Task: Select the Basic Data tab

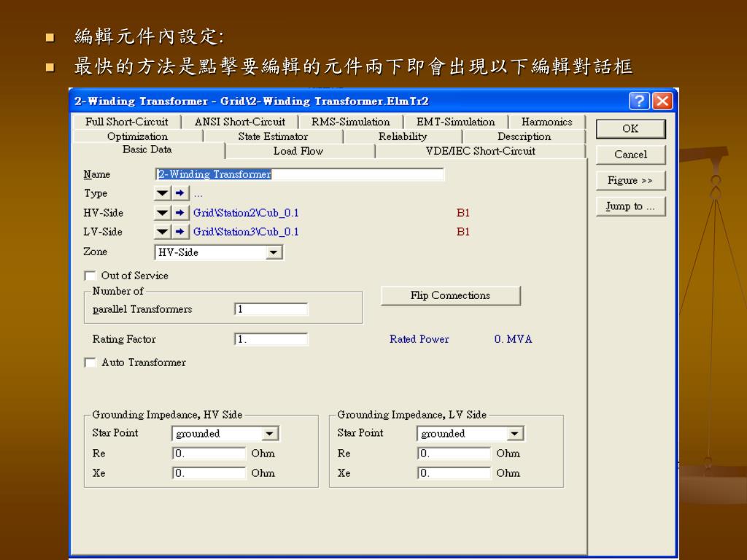Action: point(147,149)
